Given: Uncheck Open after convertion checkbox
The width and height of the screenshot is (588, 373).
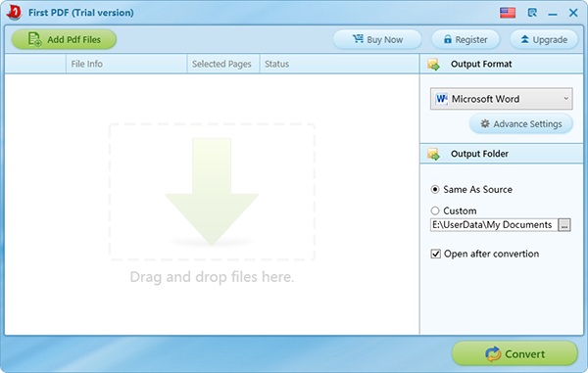Looking at the screenshot, I should pyautogui.click(x=435, y=254).
